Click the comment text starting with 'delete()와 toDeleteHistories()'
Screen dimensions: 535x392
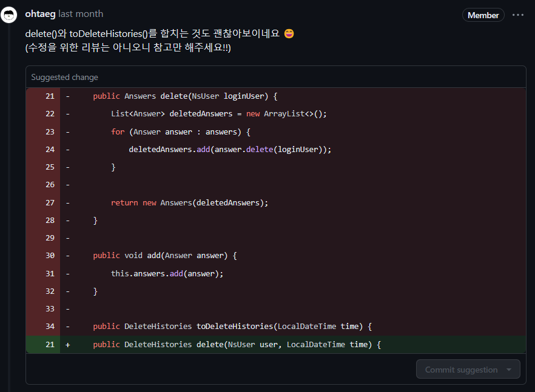[152, 34]
